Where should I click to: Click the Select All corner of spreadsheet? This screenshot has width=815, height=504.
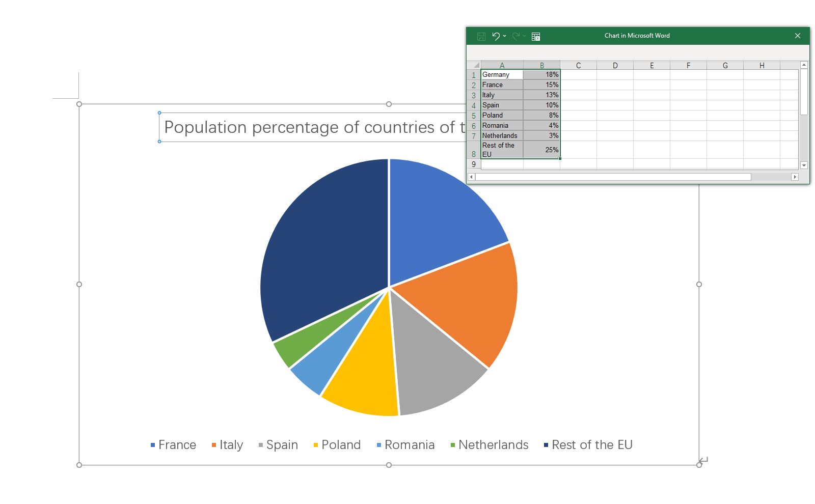[x=474, y=65]
